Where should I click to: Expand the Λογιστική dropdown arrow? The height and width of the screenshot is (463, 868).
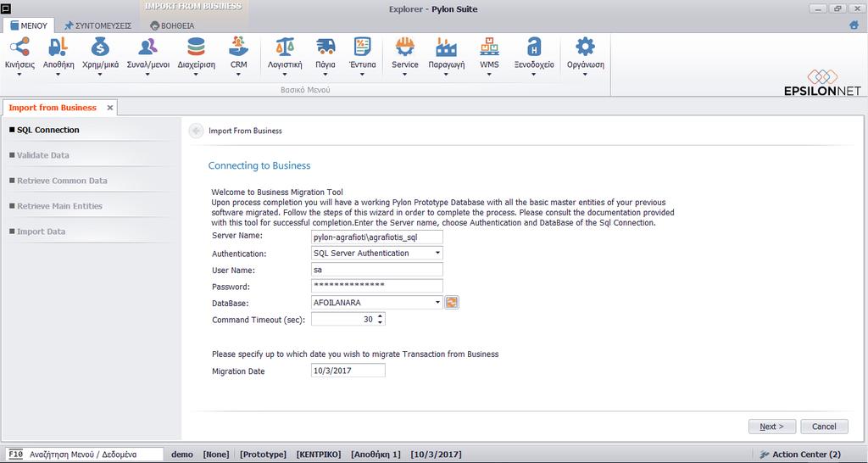(285, 75)
